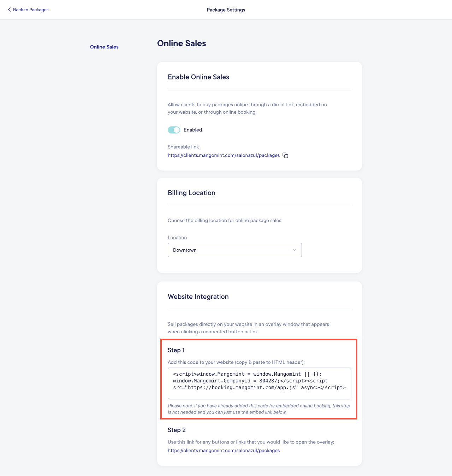Toggle the Enabled online sales switch

point(174,130)
